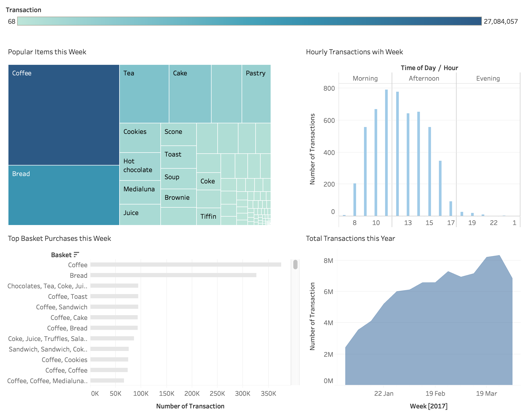Click the Time of Day / Hour header

[x=429, y=67]
